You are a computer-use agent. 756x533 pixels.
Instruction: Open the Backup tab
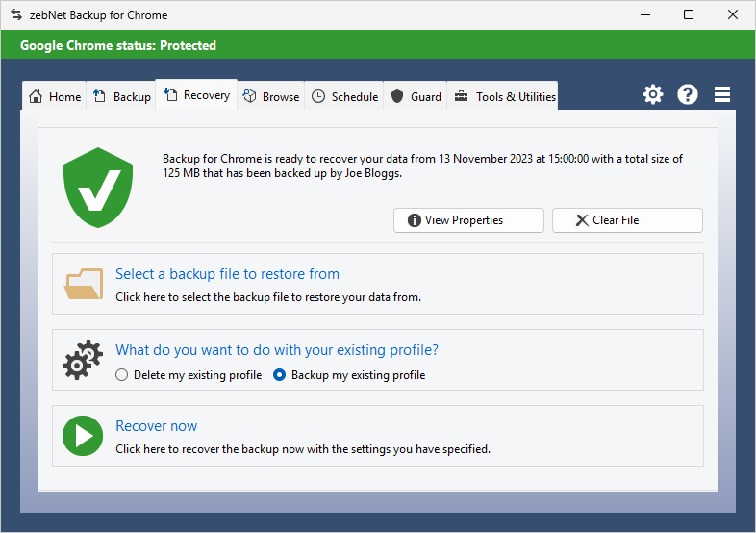coord(122,96)
